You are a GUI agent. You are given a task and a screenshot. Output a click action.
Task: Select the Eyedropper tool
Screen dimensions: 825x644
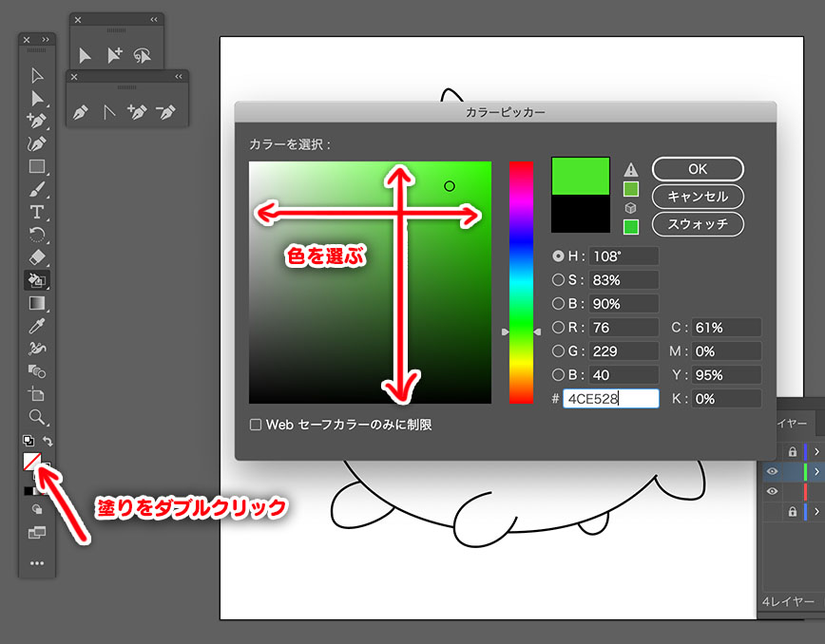point(34,328)
